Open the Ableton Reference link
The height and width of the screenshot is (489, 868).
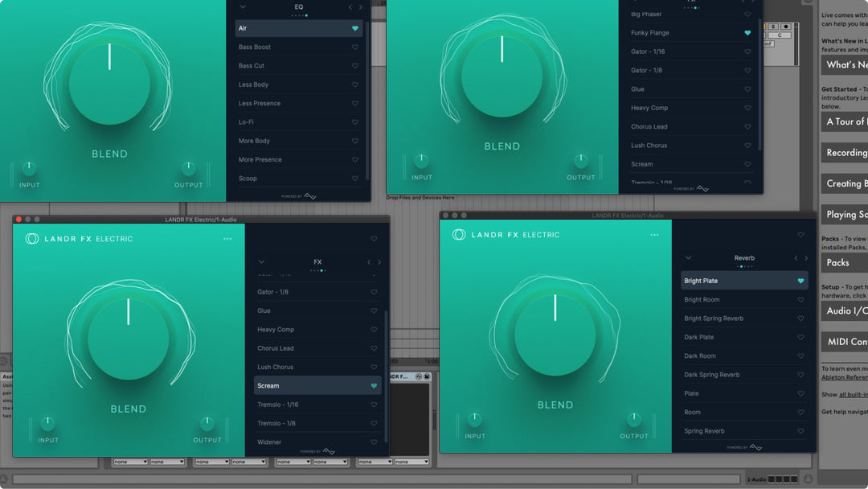pos(845,377)
